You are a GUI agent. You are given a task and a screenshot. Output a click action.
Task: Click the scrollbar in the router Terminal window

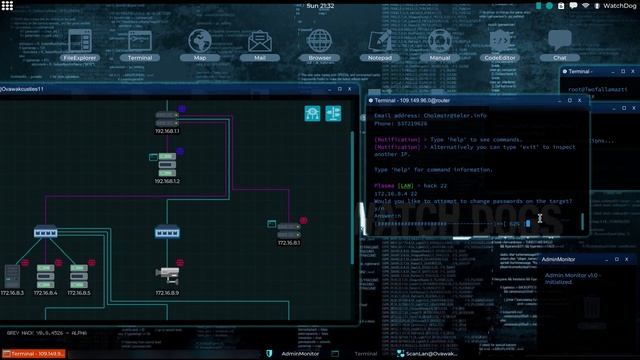pyautogui.click(x=582, y=221)
